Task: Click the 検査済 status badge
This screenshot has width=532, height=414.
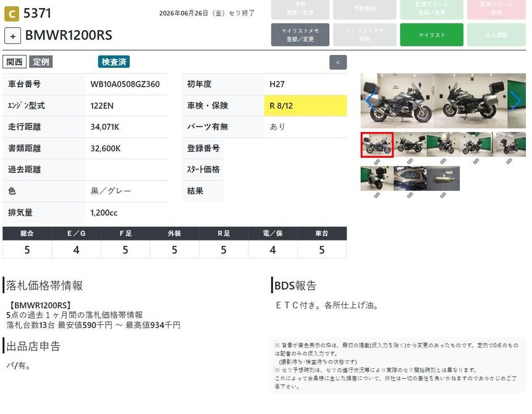Action: click(x=114, y=62)
